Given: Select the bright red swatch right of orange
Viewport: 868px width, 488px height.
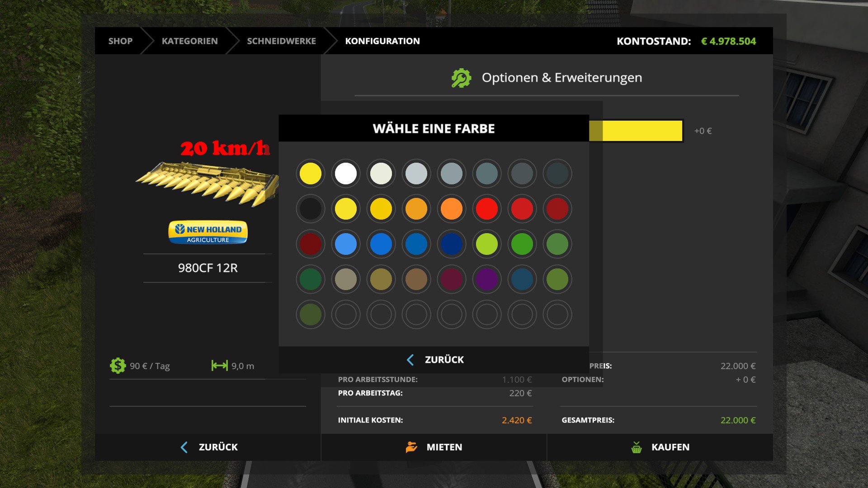Looking at the screenshot, I should (487, 209).
